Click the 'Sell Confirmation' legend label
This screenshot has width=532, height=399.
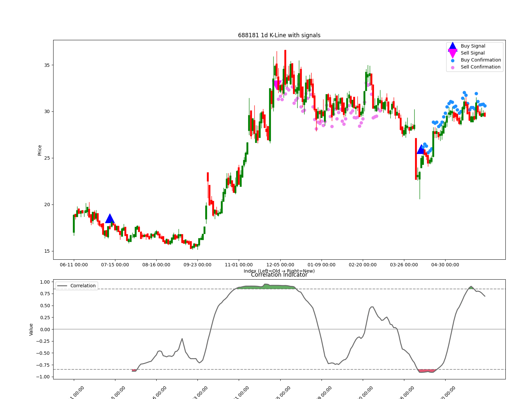pyautogui.click(x=480, y=67)
